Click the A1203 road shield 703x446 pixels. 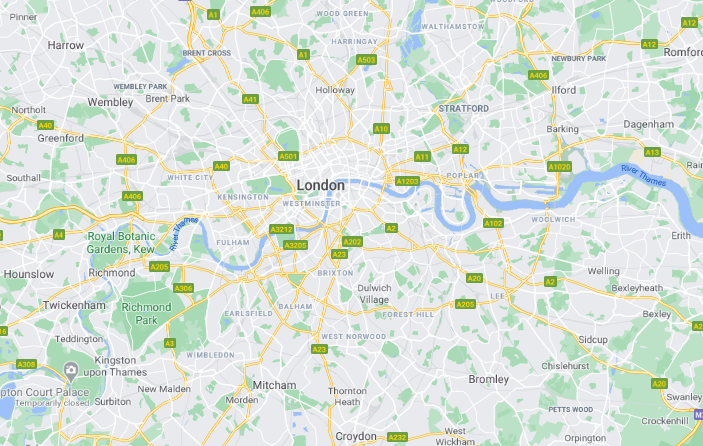click(407, 181)
